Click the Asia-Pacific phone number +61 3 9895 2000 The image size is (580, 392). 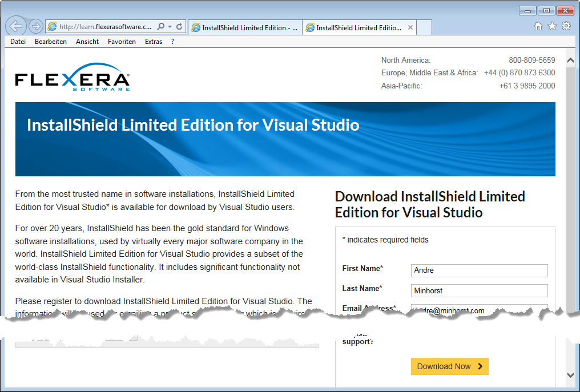click(527, 86)
